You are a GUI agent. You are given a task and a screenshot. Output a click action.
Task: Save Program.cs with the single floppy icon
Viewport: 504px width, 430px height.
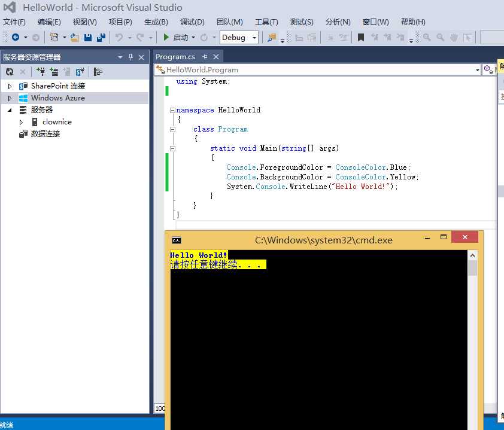[88, 38]
